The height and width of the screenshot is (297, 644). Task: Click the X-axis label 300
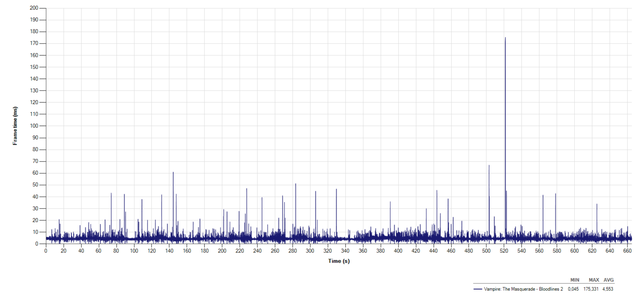click(x=310, y=251)
